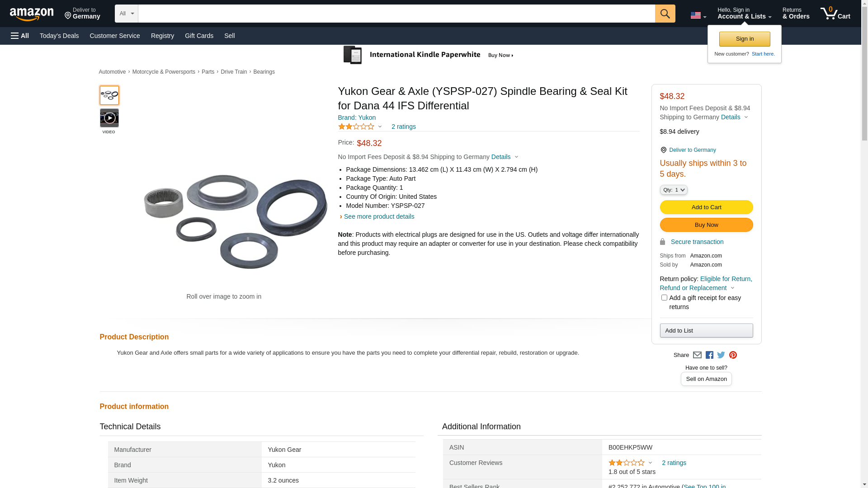Share product via email icon
The height and width of the screenshot is (488, 868).
pos(697,355)
